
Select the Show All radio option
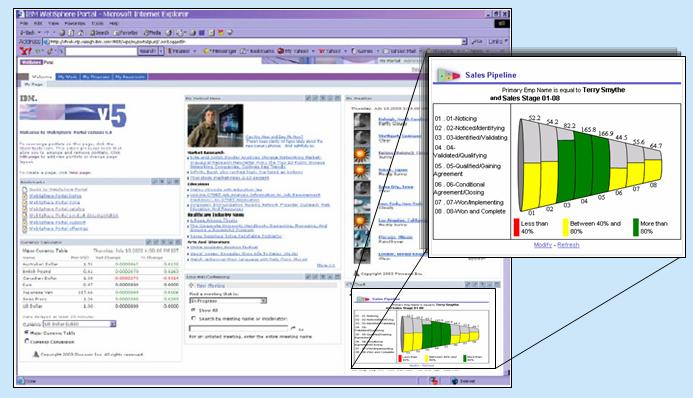click(193, 310)
